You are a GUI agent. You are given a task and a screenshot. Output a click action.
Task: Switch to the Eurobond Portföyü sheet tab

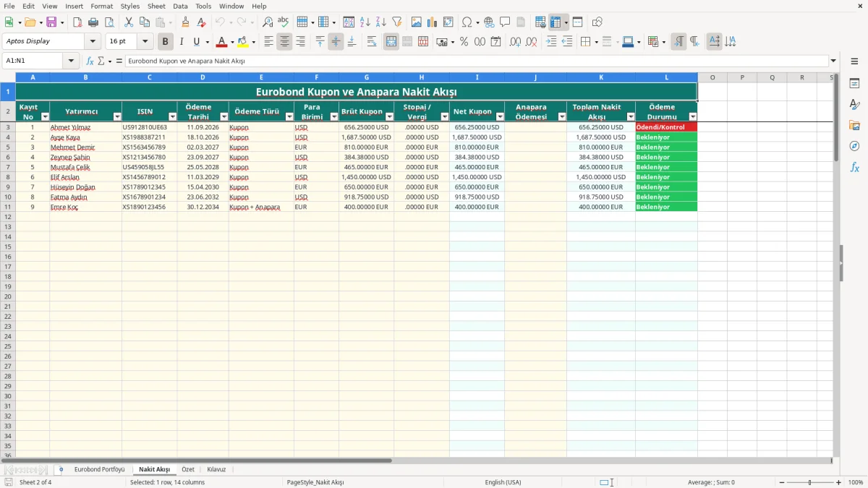99,470
